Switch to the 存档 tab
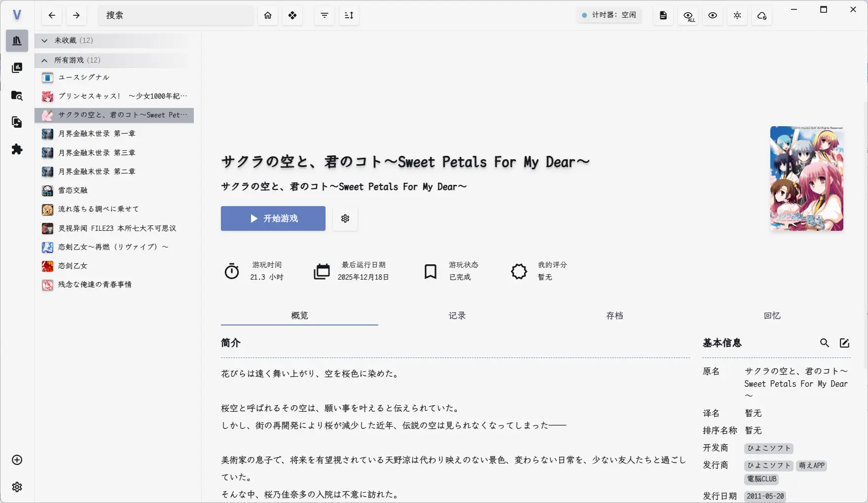The height and width of the screenshot is (503, 868). [615, 316]
